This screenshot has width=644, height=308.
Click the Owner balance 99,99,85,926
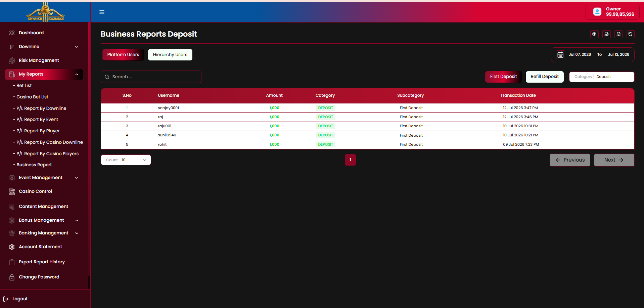tap(620, 14)
